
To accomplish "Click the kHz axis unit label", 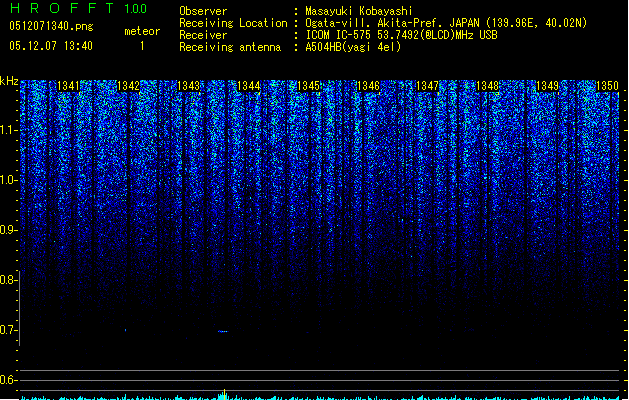I will (9, 81).
